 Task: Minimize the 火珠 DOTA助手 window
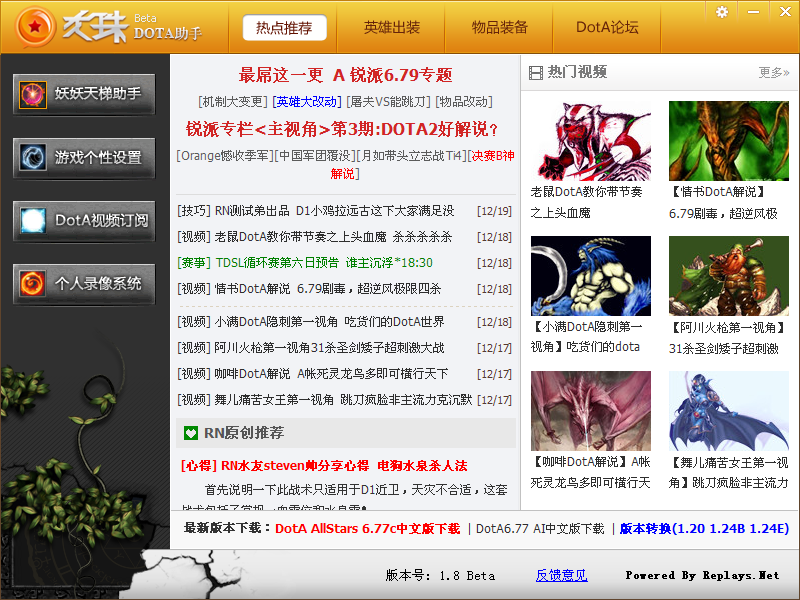coord(754,11)
